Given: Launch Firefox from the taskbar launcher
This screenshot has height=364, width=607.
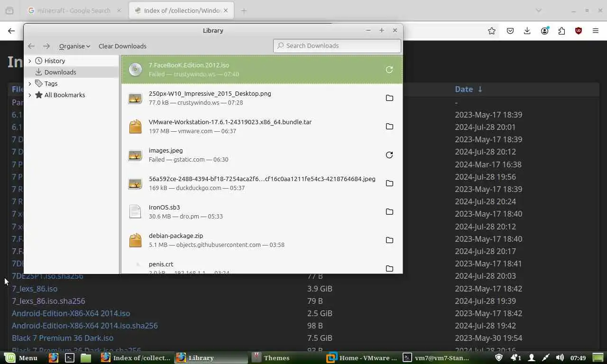Looking at the screenshot, I should tap(53, 358).
